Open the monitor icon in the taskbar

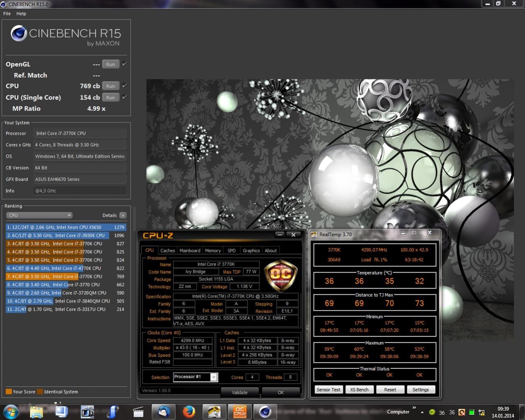click(62, 411)
